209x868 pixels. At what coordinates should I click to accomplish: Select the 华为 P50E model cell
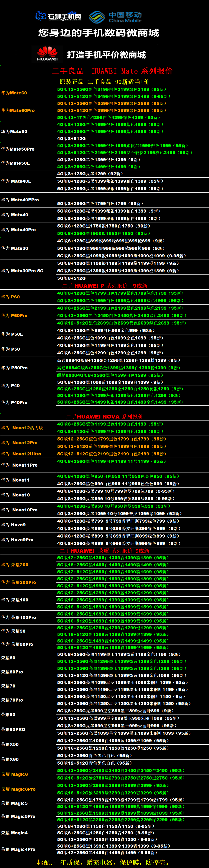28,334
